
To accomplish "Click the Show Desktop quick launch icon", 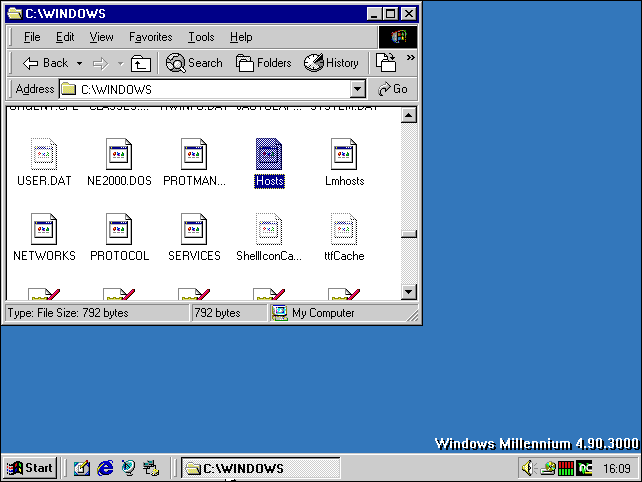I will (82, 468).
